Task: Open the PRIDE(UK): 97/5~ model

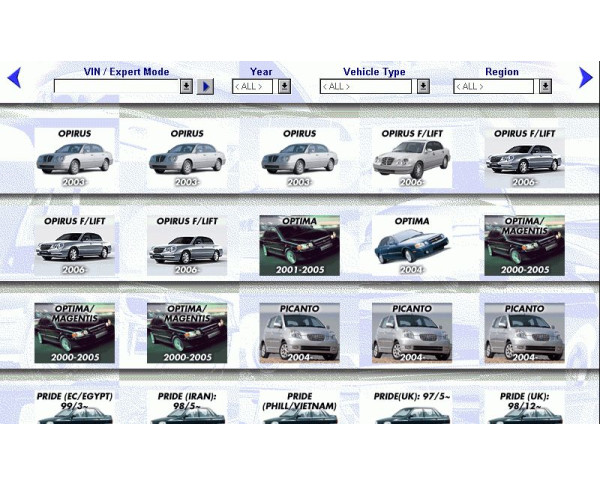Action: click(412, 407)
